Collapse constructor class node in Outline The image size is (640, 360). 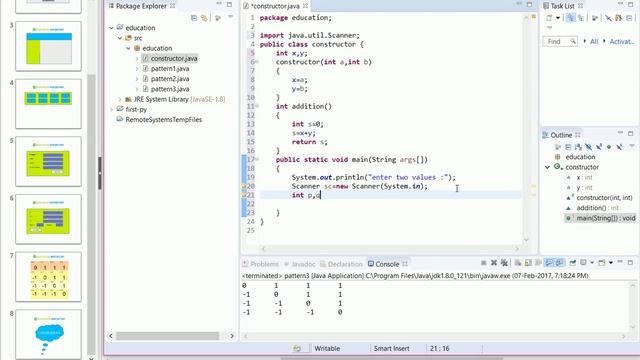pyautogui.click(x=547, y=167)
